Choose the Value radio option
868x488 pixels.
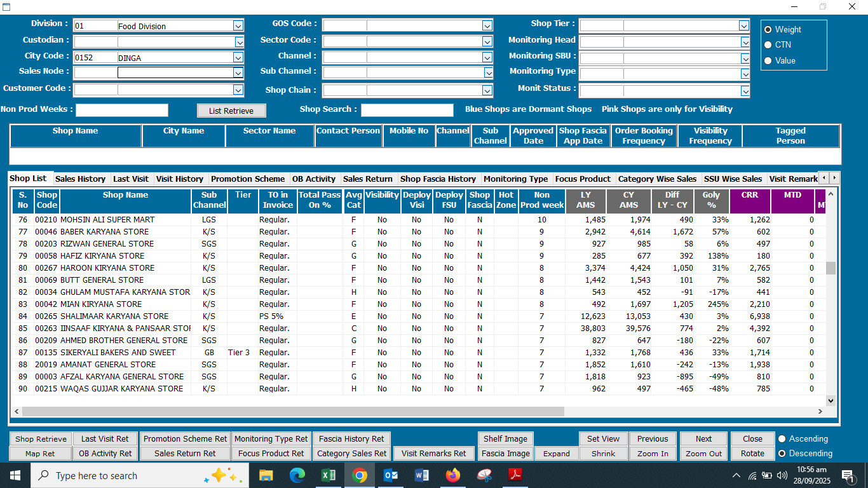pos(768,61)
